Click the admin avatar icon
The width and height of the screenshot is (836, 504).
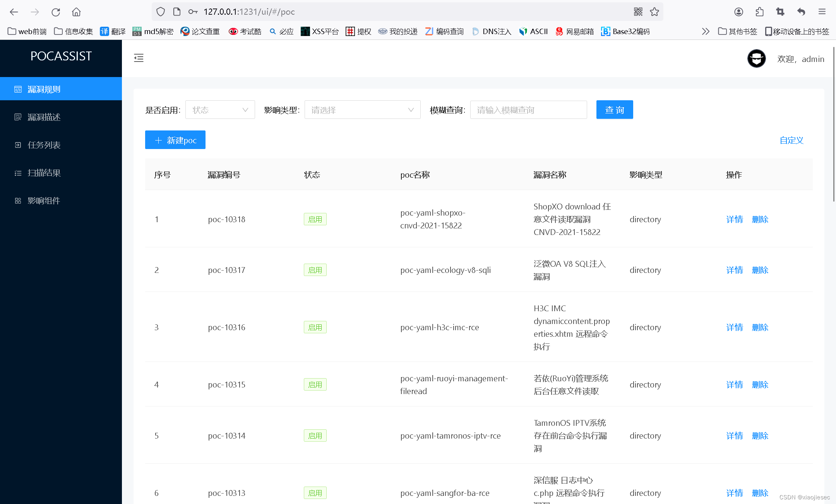[756, 59]
